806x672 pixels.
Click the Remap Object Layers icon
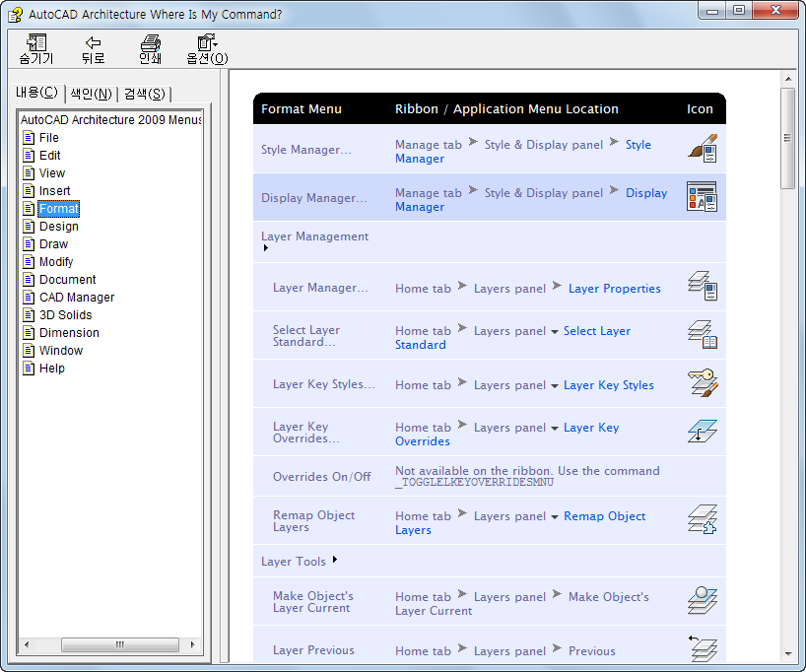tap(703, 519)
